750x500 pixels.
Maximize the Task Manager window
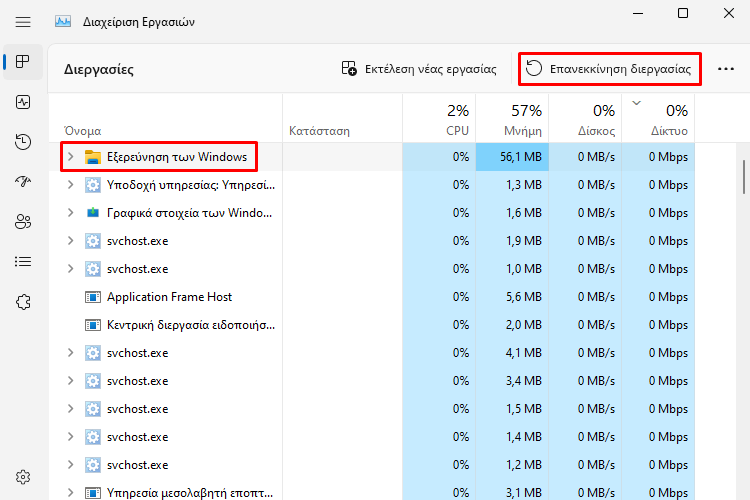coord(683,13)
